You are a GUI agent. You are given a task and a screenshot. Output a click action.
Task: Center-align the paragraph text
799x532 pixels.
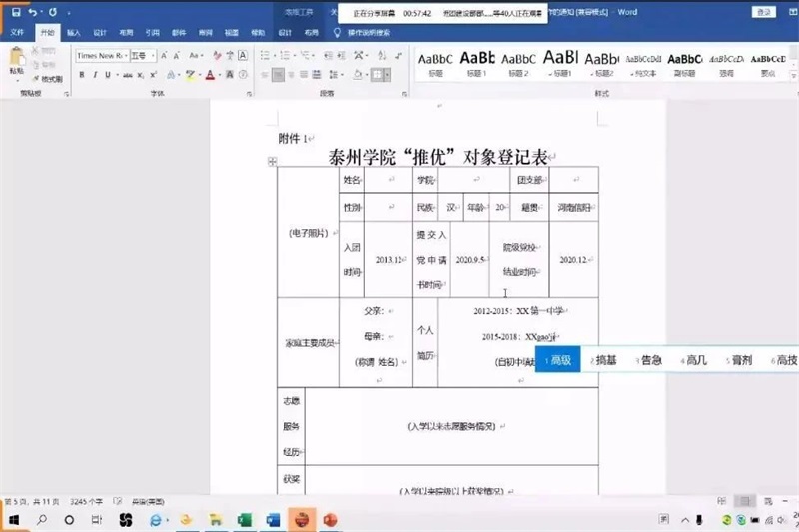279,75
